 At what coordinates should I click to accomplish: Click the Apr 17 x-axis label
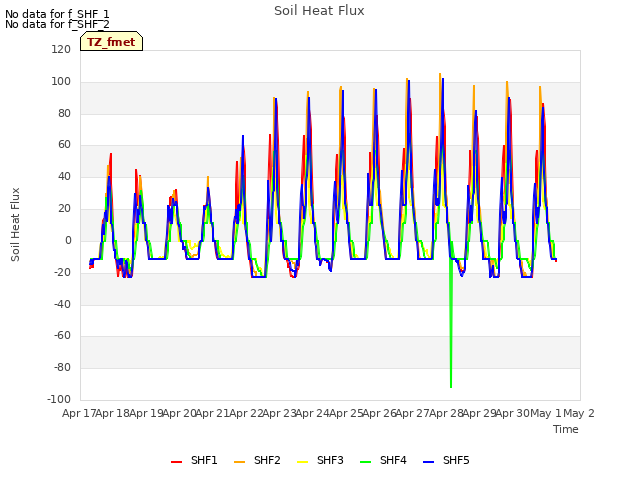[79, 413]
